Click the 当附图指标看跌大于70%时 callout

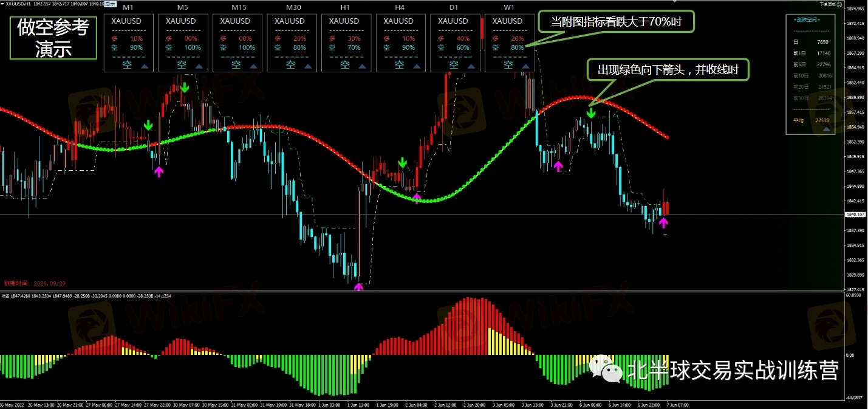(x=615, y=23)
